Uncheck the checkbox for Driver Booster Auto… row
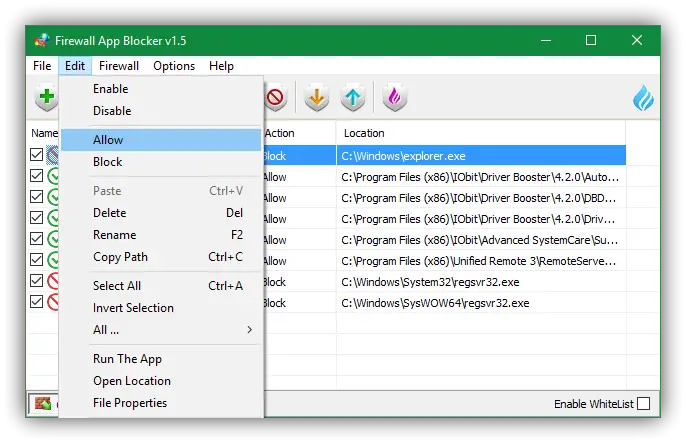Screen dimensions: 686x443 tap(37, 175)
